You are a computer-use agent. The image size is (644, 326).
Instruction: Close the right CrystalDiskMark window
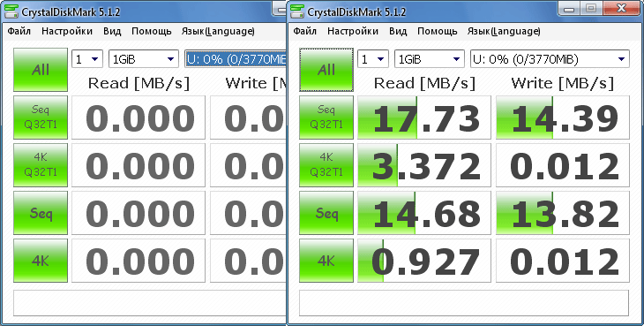point(620,8)
